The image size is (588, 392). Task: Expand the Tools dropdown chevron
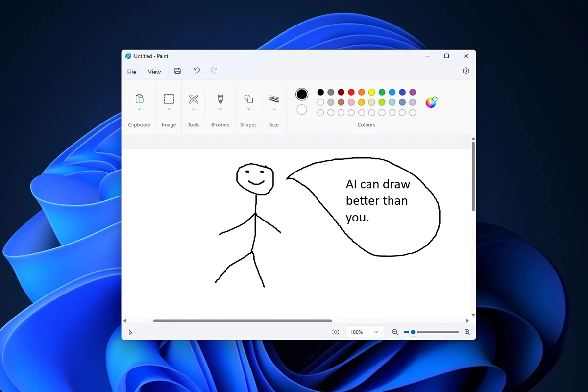point(194,109)
